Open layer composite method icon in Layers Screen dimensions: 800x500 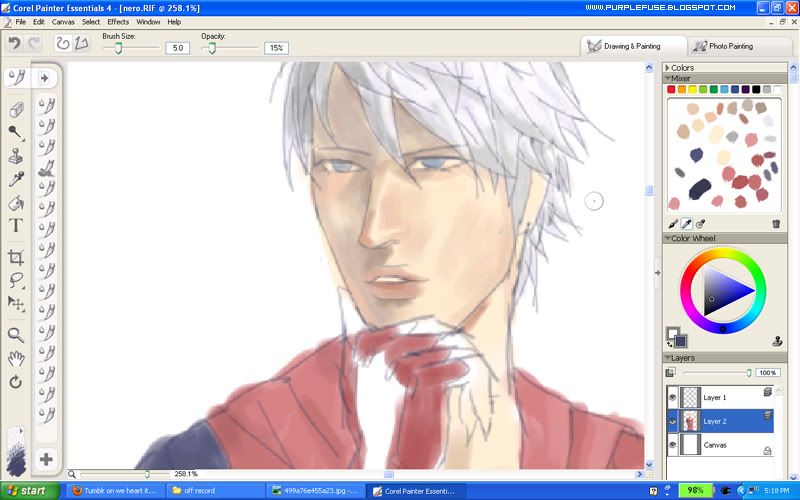point(670,373)
